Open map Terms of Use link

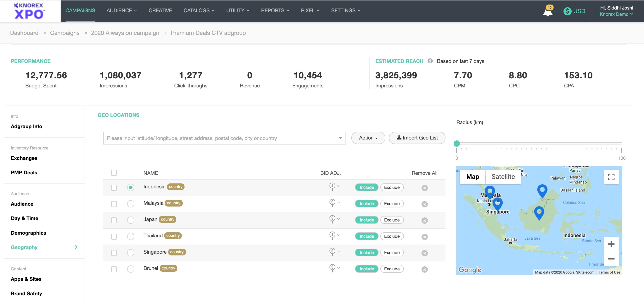coord(609,272)
